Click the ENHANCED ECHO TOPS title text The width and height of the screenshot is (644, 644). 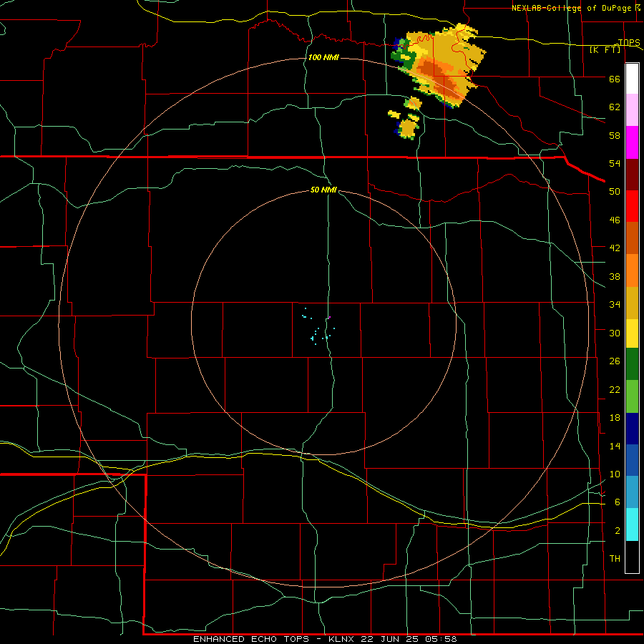251,639
